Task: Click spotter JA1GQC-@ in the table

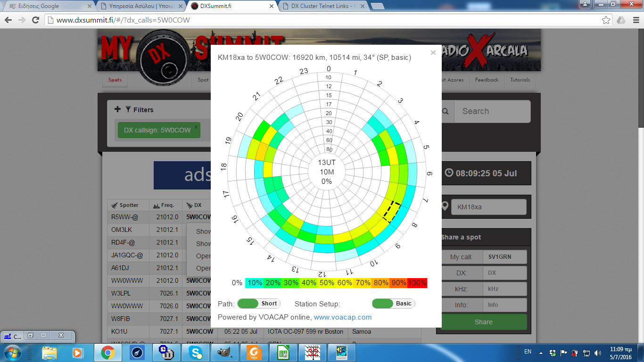Action: click(127, 255)
